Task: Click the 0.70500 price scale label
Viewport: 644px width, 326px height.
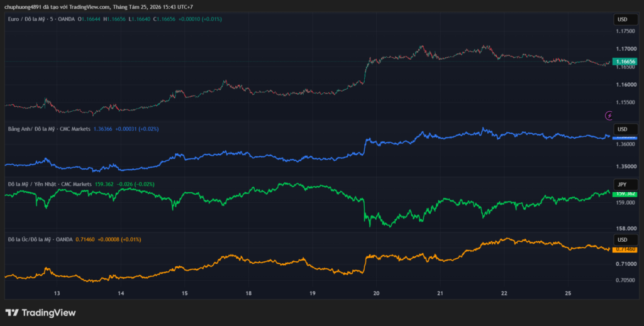Action: (x=626, y=280)
